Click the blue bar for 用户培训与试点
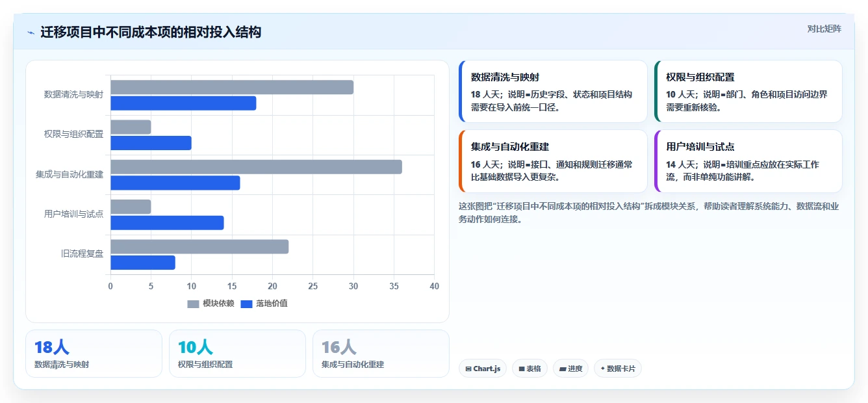Image resolution: width=868 pixels, height=403 pixels. pyautogui.click(x=167, y=223)
